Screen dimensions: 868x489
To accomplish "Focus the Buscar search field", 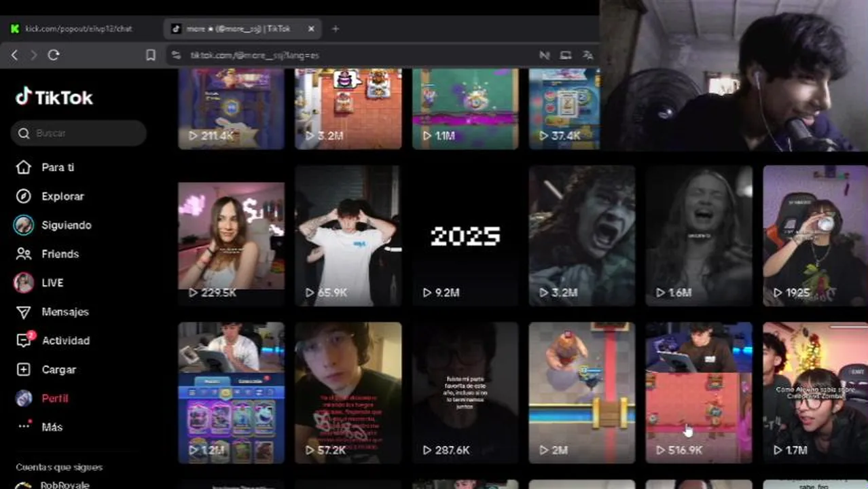I will click(79, 133).
